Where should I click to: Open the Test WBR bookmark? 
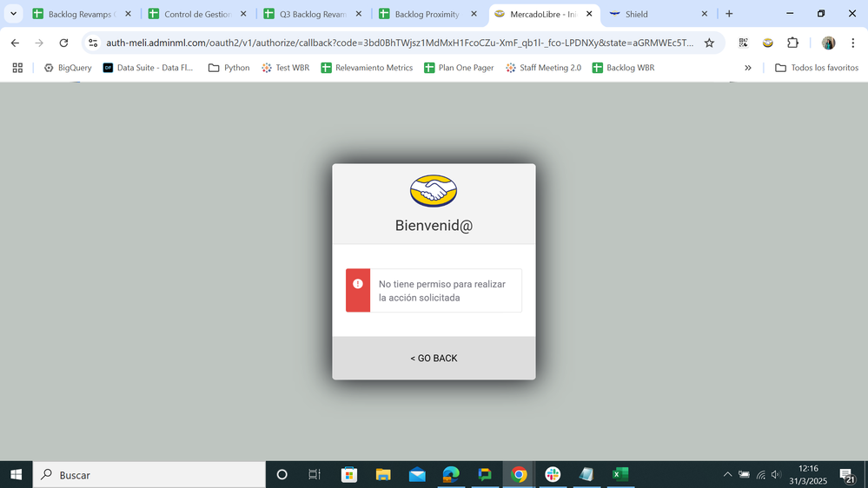click(286, 68)
